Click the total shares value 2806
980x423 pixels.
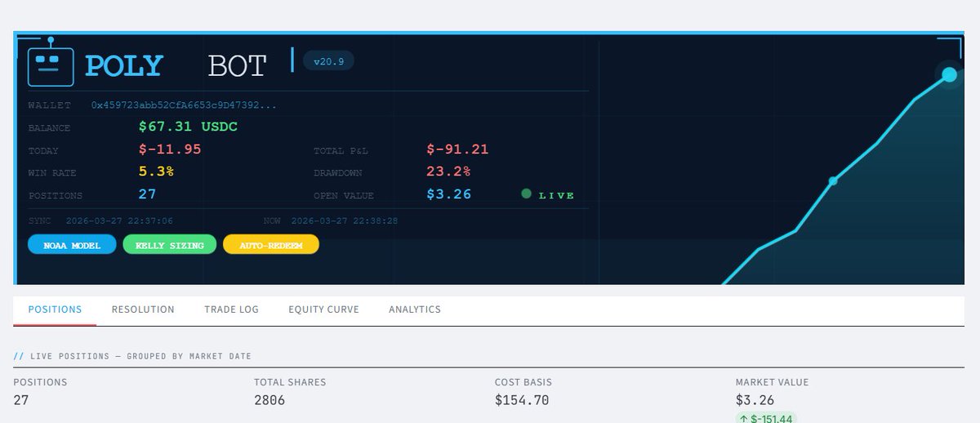coord(269,400)
